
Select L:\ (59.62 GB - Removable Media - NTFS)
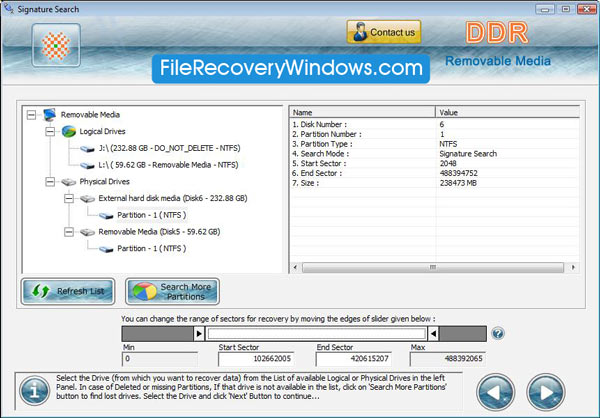pos(168,165)
